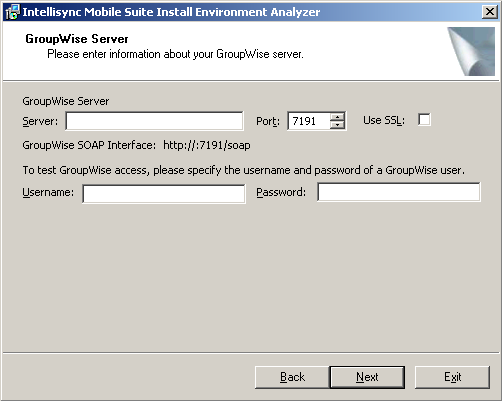The height and width of the screenshot is (401, 502).
Task: Click the Password label
Action: (x=281, y=192)
